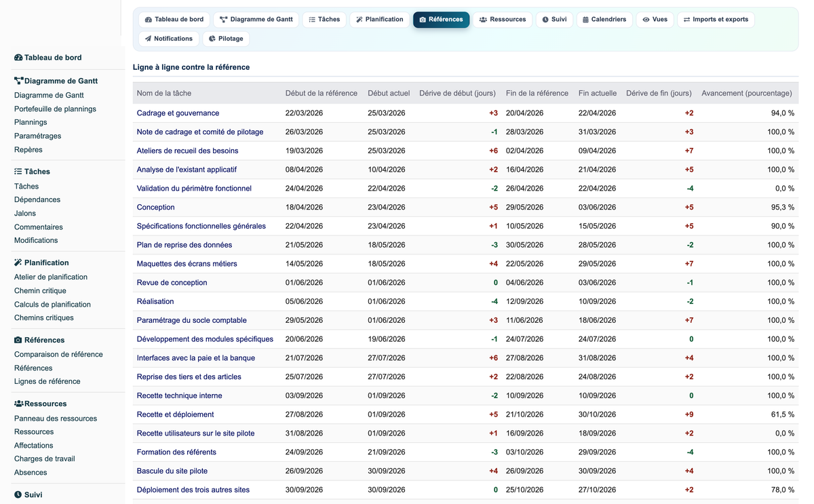Click sidebar Planification section wand icon
The width and height of the screenshot is (814, 504).
[x=18, y=263]
